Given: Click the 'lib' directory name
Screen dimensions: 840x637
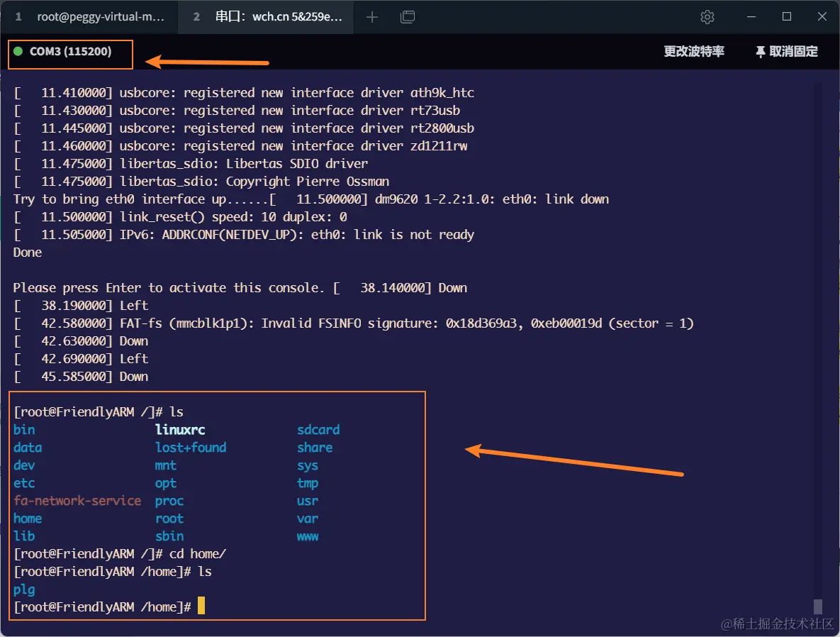Looking at the screenshot, I should point(24,536).
